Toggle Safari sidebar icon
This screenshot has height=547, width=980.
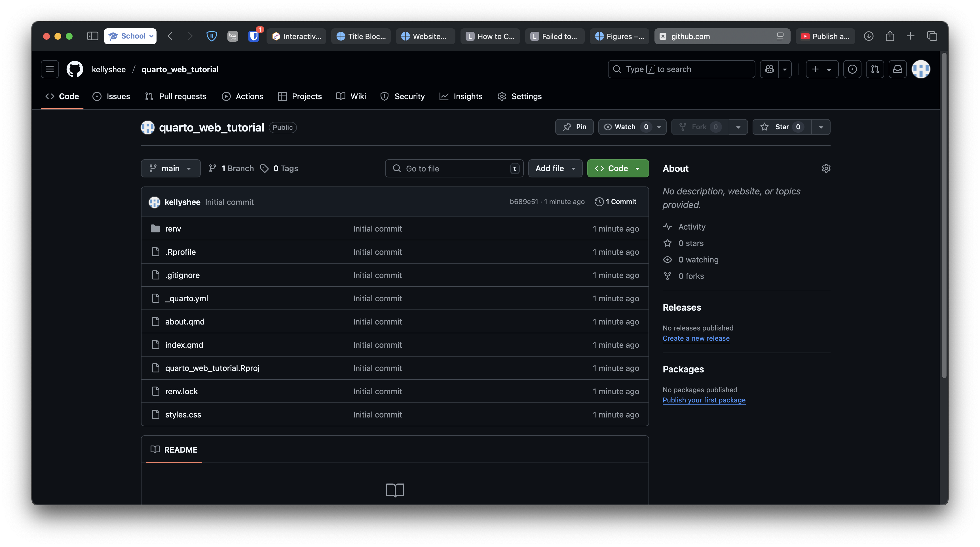pyautogui.click(x=93, y=36)
